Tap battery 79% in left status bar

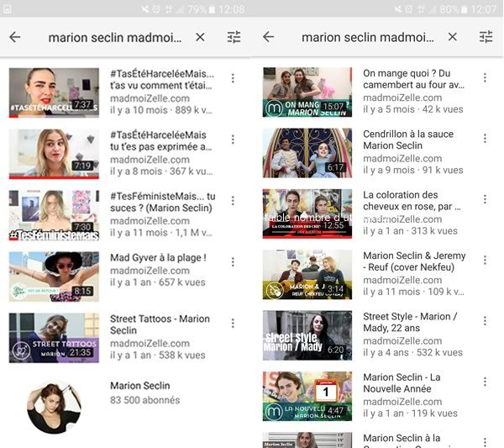click(202, 9)
